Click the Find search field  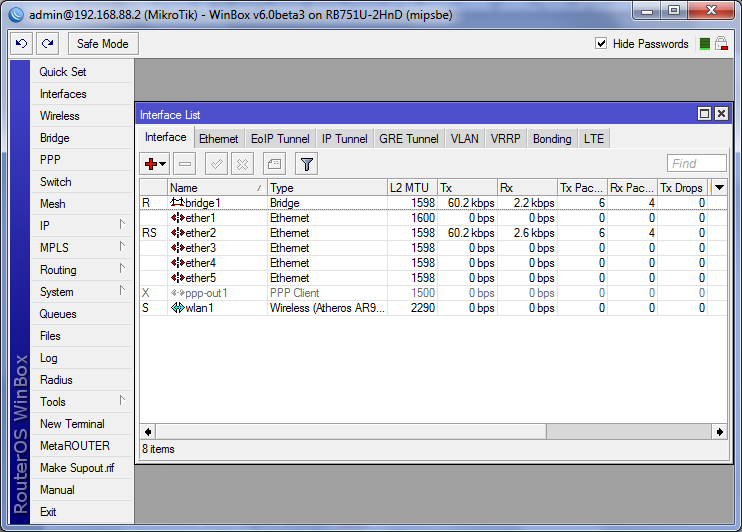pyautogui.click(x=697, y=164)
